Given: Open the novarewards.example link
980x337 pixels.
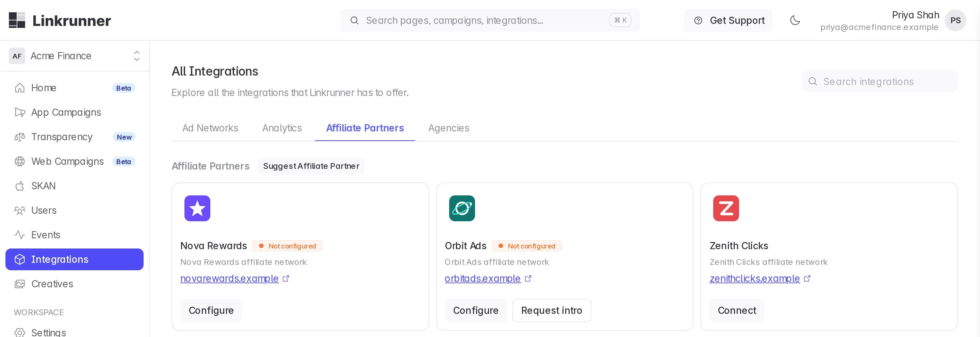Looking at the screenshot, I should 229,279.
